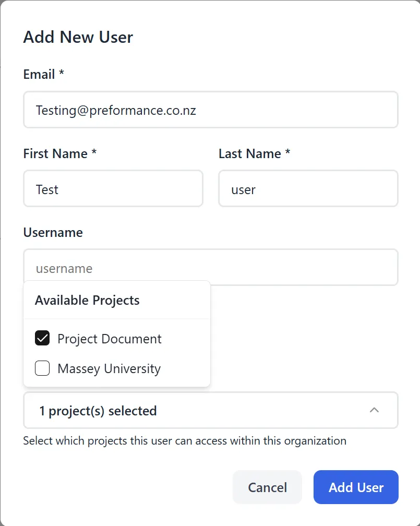
Task: Select the Massey University project row
Action: click(x=109, y=368)
